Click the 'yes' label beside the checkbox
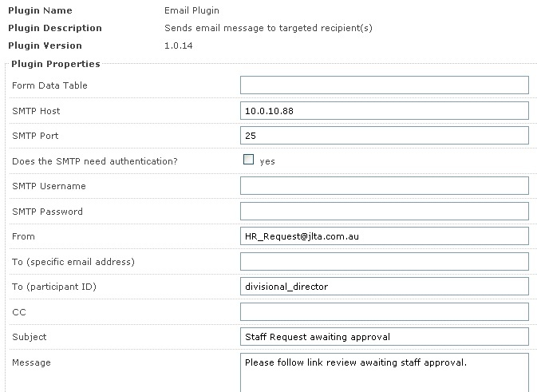537x392 pixels. point(267,161)
